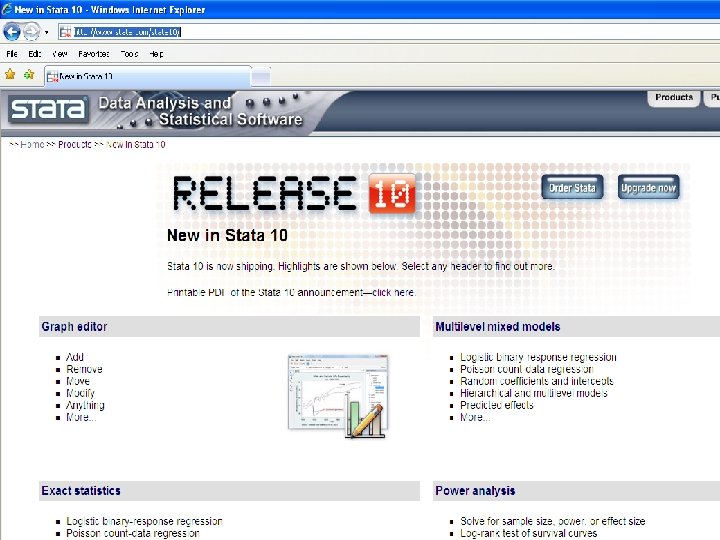Select the New in Stata 10 tab
720x540 pixels.
148,76
